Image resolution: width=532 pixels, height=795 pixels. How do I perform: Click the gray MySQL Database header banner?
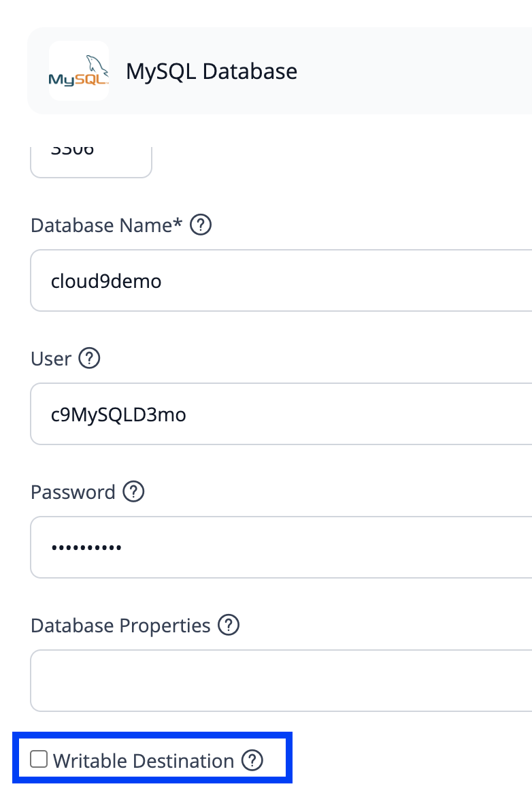pyautogui.click(x=280, y=71)
